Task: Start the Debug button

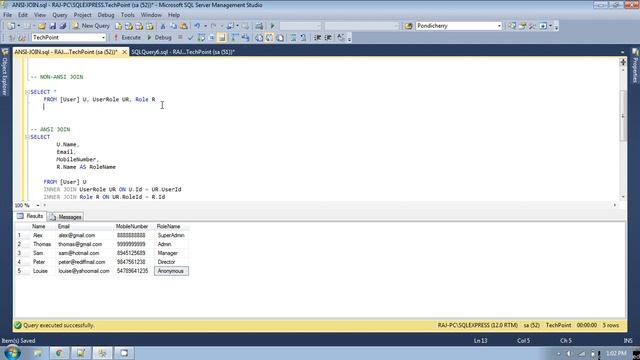Action: (159, 38)
